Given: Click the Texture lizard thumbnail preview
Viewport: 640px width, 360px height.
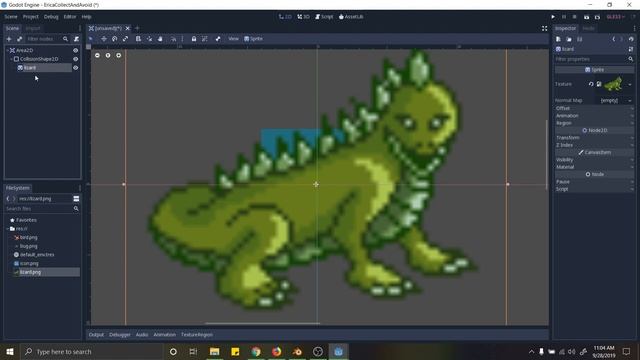Looking at the screenshot, I should point(613,84).
